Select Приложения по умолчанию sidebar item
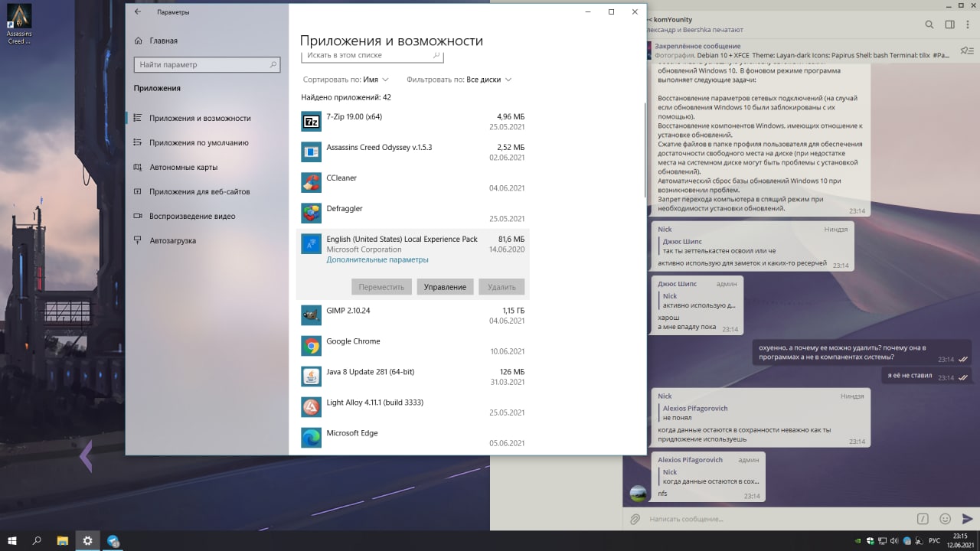Image resolution: width=980 pixels, height=551 pixels. pos(207,142)
